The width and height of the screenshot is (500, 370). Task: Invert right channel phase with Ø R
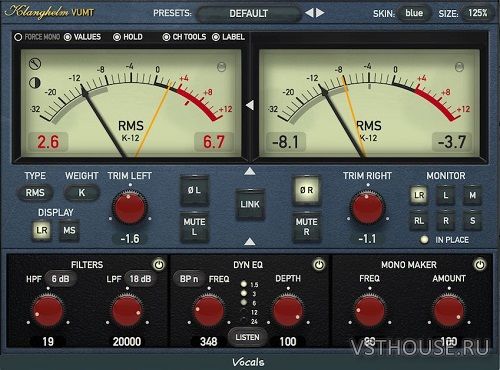coord(306,191)
